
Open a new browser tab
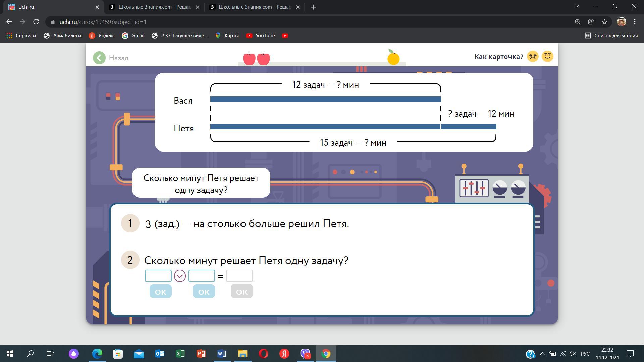tap(313, 7)
